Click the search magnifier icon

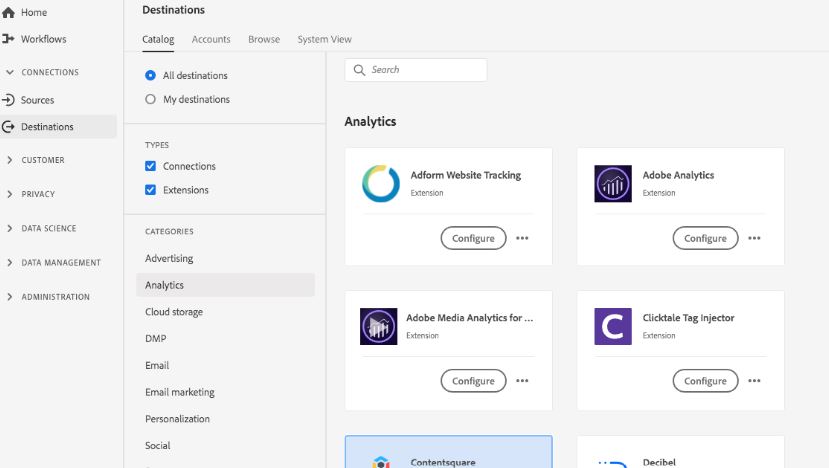(359, 70)
